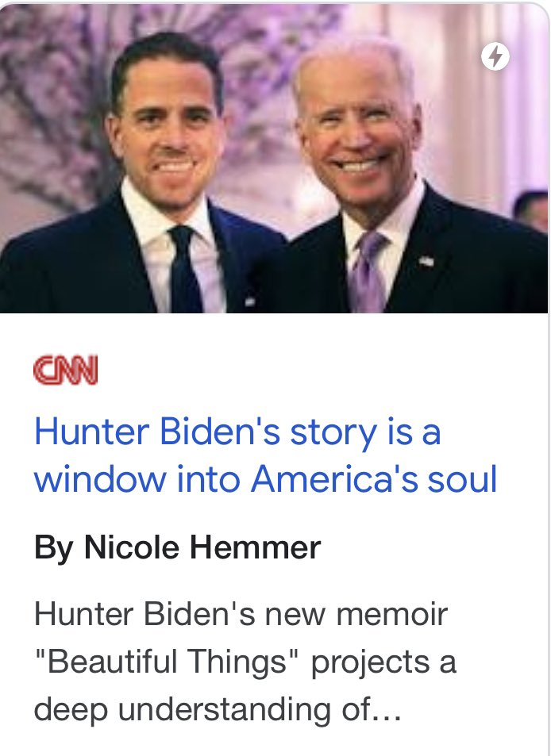Image resolution: width=551 pixels, height=756 pixels.
Task: Click the 'Hunter Biden's story is a' line
Action: pyautogui.click(x=237, y=433)
